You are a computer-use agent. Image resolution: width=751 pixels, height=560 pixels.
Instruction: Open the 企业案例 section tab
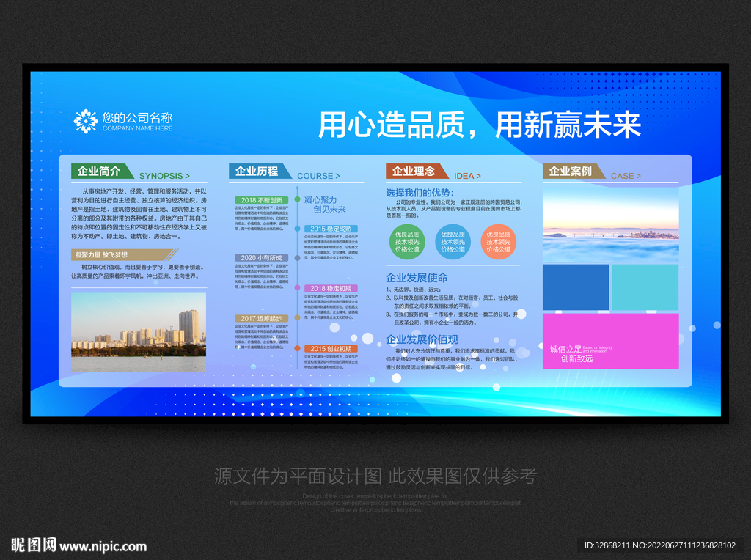pyautogui.click(x=574, y=171)
